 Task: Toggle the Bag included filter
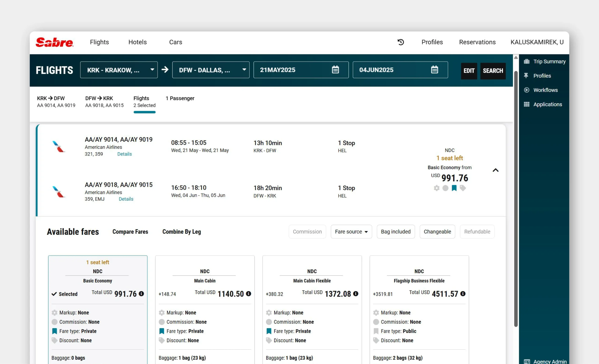tap(395, 232)
